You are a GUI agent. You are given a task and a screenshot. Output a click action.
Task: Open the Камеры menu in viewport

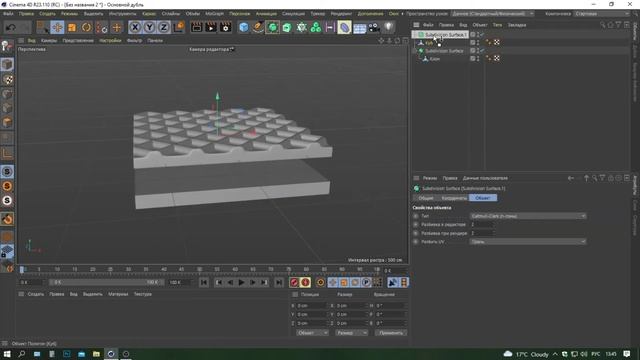pyautogui.click(x=49, y=40)
